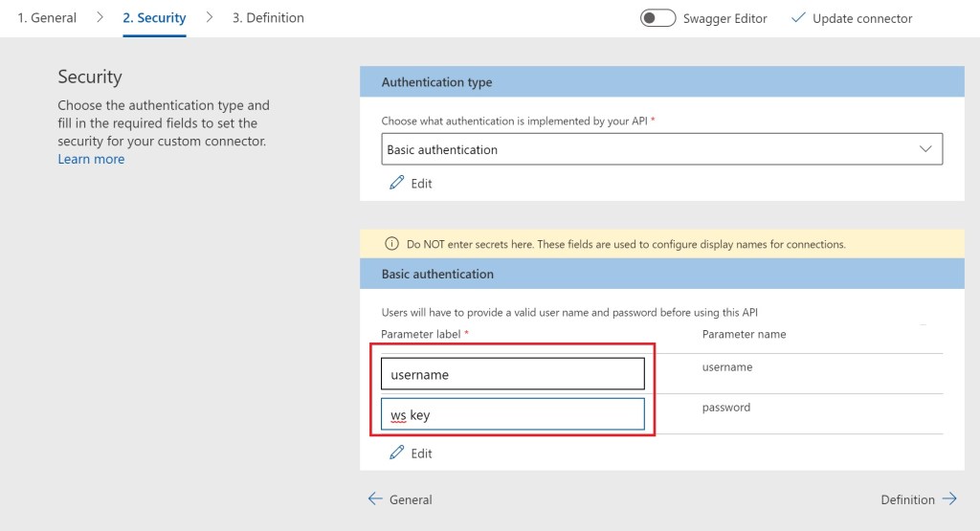The height and width of the screenshot is (531, 980).
Task: Open the Learn more link
Action: 91,159
